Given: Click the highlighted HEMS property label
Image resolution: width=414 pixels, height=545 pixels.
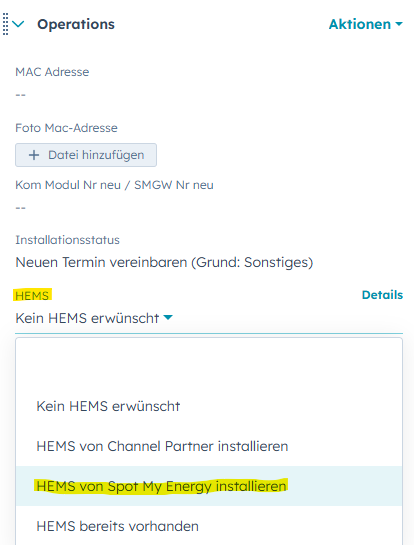Looking at the screenshot, I should click(x=32, y=295).
